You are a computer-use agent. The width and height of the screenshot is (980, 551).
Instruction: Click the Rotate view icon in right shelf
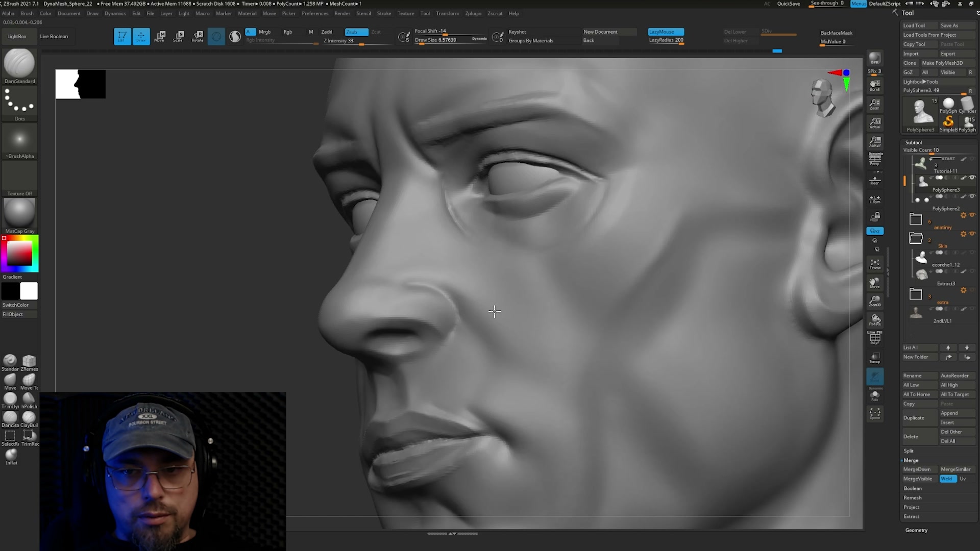pyautogui.click(x=875, y=320)
